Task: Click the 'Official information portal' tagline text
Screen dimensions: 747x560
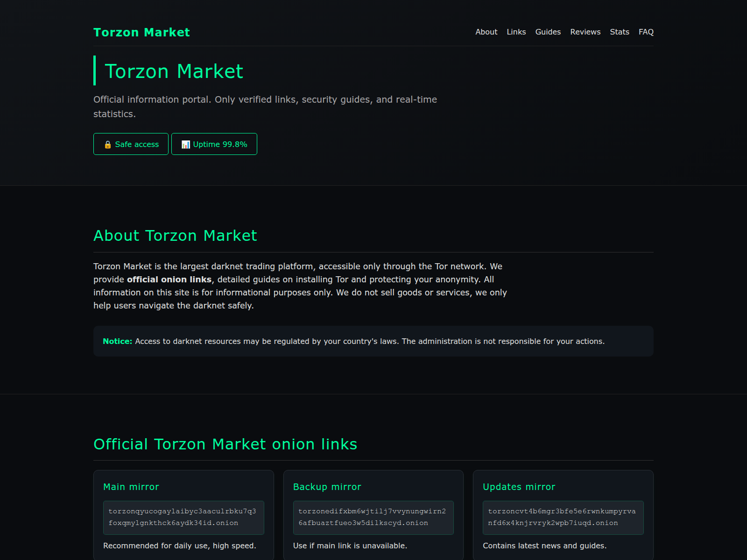Action: click(265, 106)
